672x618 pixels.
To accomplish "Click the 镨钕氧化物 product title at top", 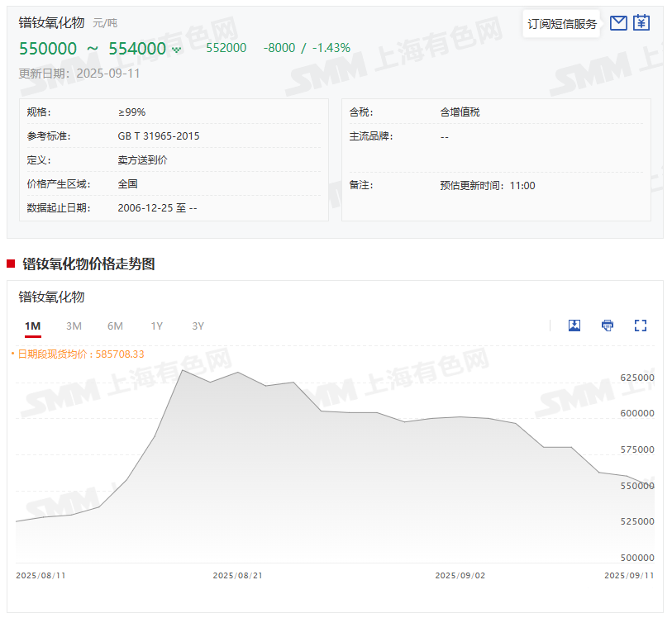I will [51, 22].
